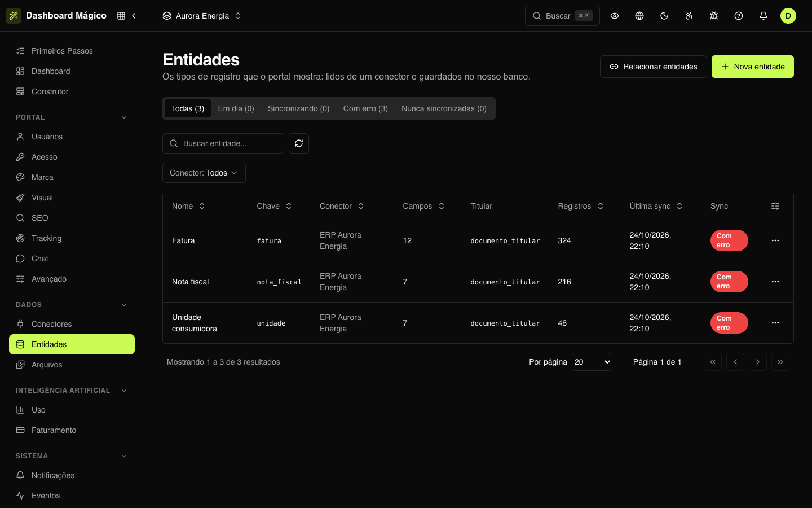This screenshot has height=508, width=812.
Task: Open row actions menu for Nota fiscal
Action: coord(775,282)
